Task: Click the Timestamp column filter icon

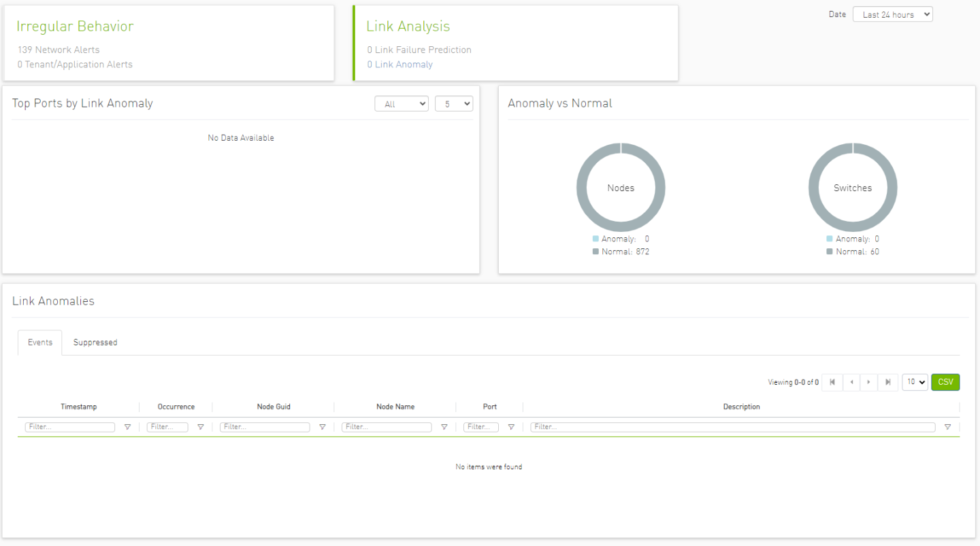Action: [127, 428]
